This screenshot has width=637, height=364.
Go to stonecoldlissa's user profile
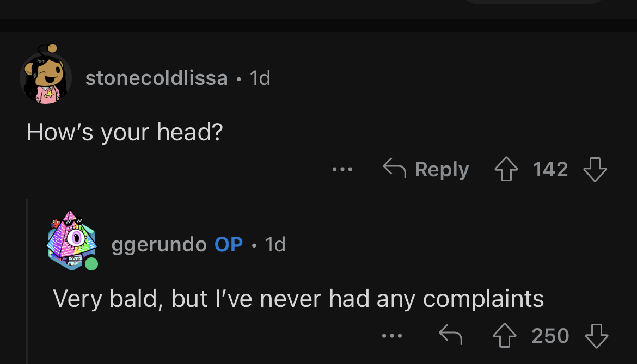coord(156,78)
